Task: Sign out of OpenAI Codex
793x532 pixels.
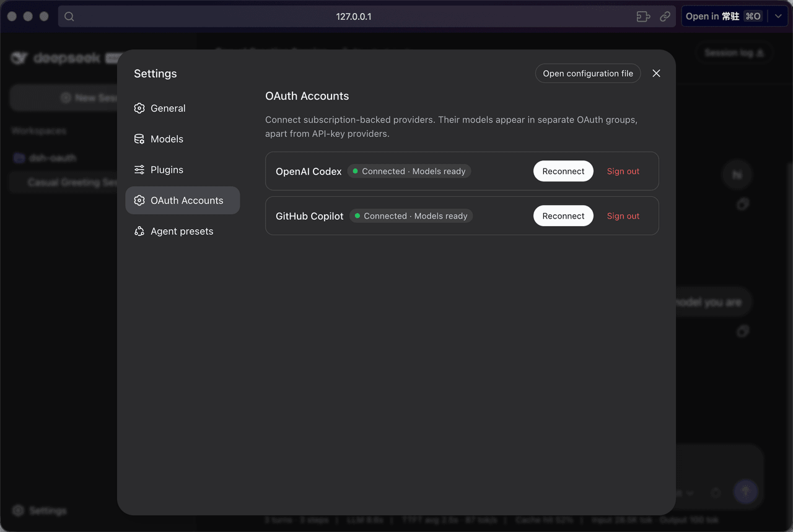Action: point(623,172)
